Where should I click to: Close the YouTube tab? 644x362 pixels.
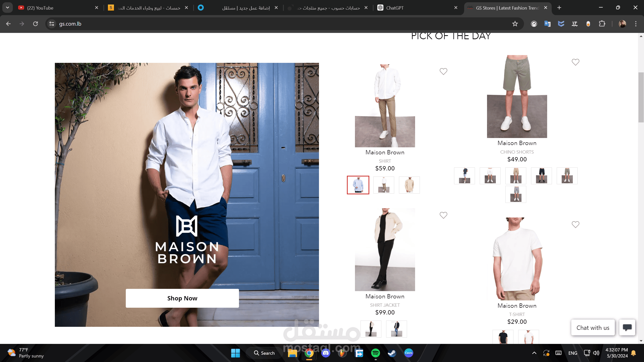click(97, 8)
